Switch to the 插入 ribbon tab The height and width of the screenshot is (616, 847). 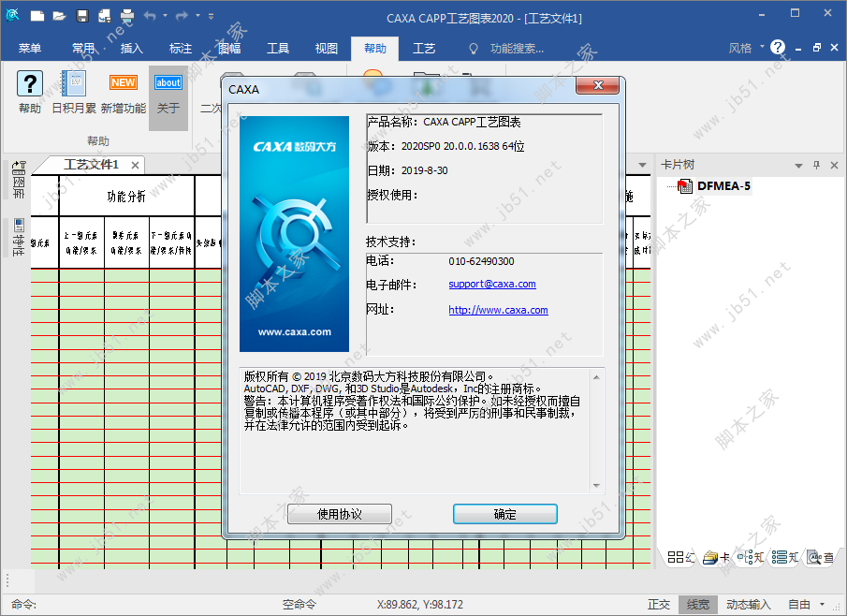coord(132,49)
